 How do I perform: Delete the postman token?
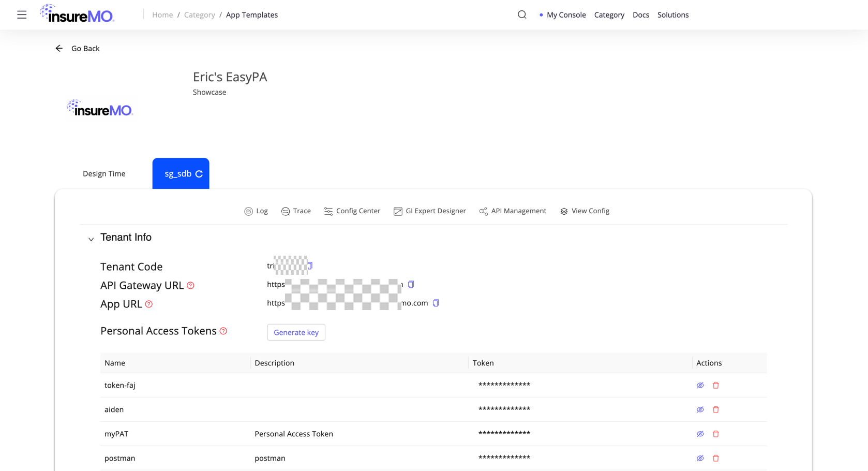pyautogui.click(x=716, y=458)
